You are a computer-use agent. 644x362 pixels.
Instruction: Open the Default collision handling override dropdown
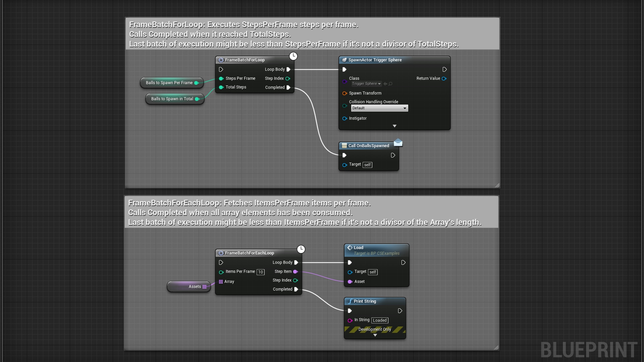(379, 108)
